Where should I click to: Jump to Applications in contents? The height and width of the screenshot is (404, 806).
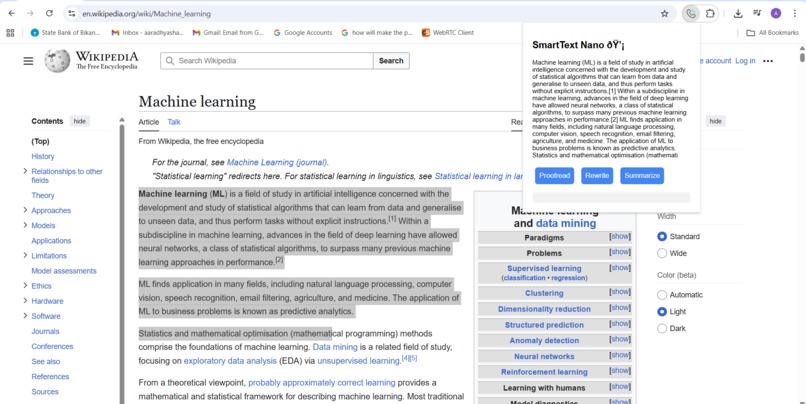tap(51, 241)
